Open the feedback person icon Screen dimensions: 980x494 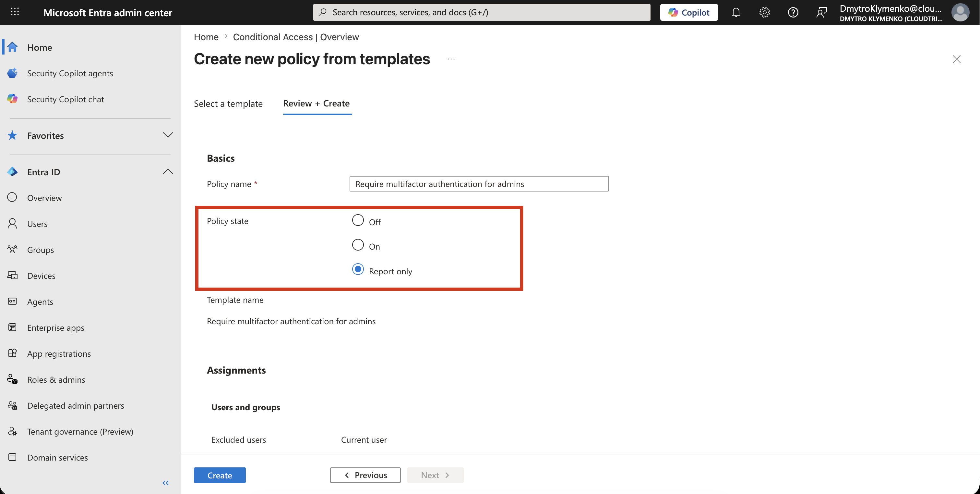pos(821,13)
